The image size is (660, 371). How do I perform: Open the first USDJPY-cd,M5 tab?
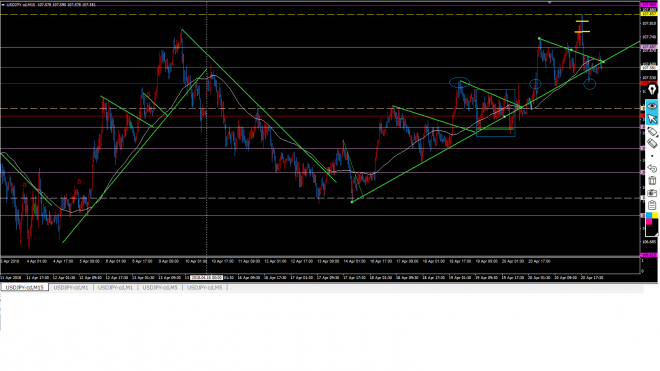point(160,288)
